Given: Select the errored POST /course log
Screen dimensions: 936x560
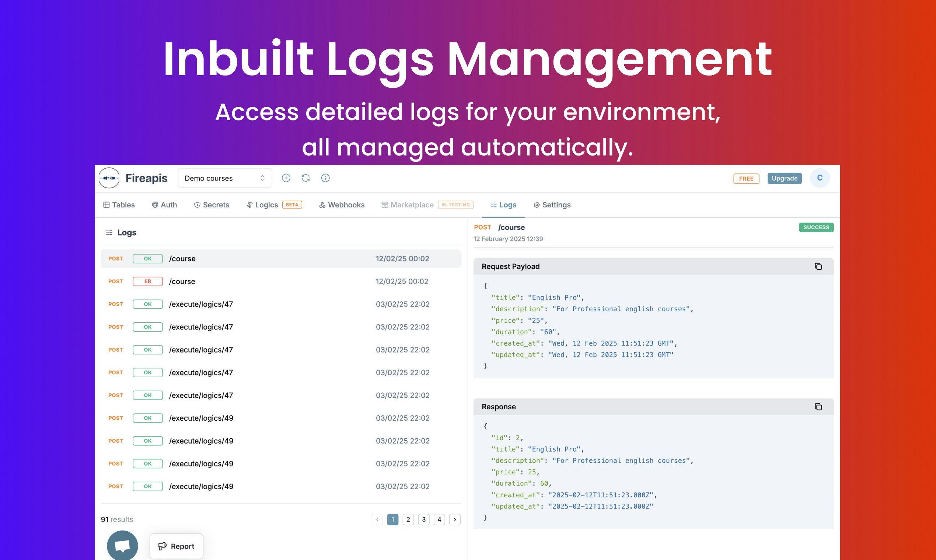Looking at the screenshot, I should (x=280, y=281).
